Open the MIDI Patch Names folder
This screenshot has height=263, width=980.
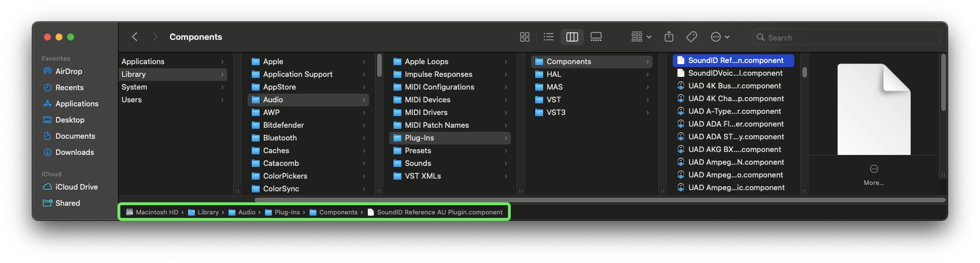pyautogui.click(x=450, y=125)
